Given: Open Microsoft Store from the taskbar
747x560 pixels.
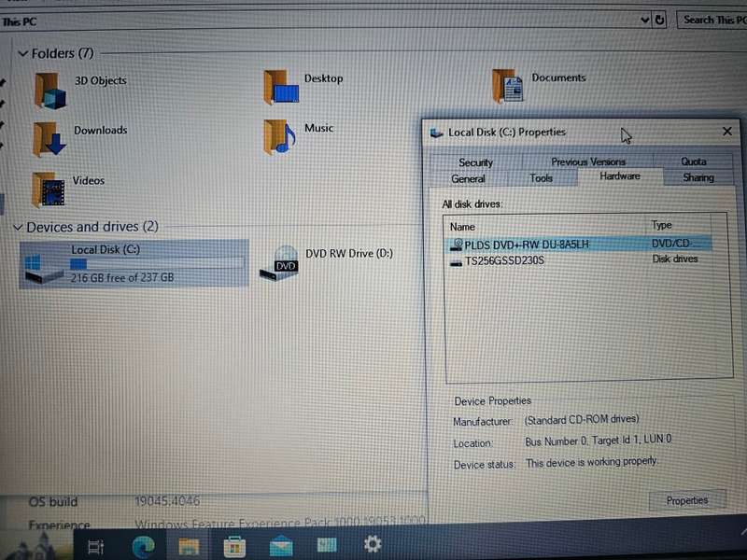Looking at the screenshot, I should (235, 546).
